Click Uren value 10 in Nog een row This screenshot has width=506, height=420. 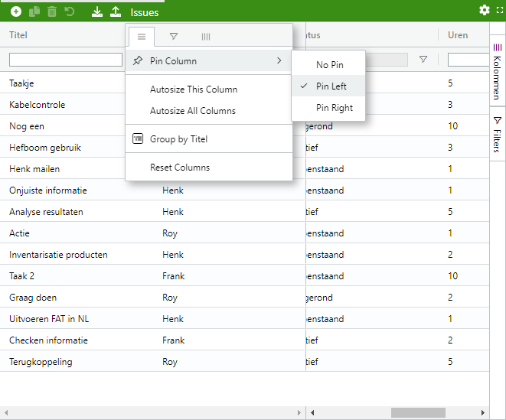[452, 126]
